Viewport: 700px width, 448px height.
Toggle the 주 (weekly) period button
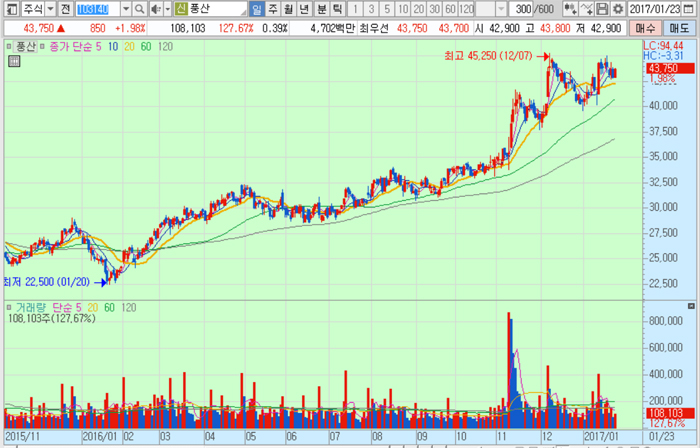(273, 9)
